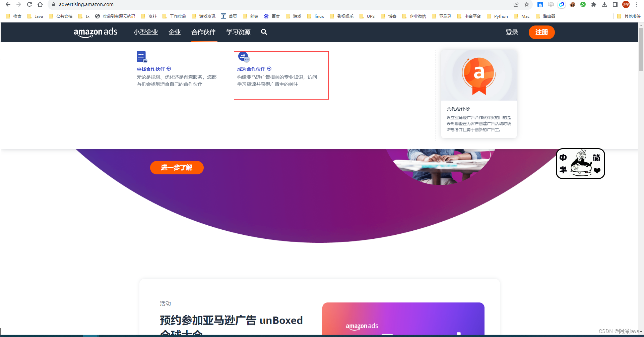Open the 企业 nav menu
The width and height of the screenshot is (644, 337).
coord(175,32)
